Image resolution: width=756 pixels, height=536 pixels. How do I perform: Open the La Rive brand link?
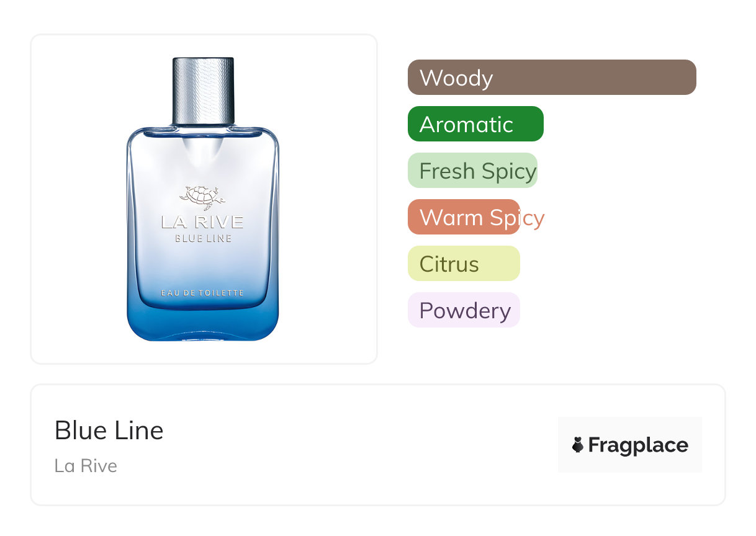coord(86,466)
